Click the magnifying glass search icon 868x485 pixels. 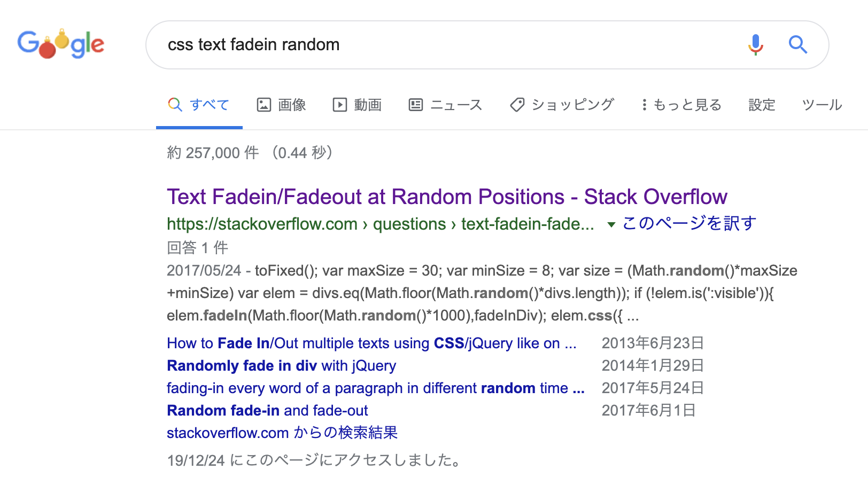797,45
